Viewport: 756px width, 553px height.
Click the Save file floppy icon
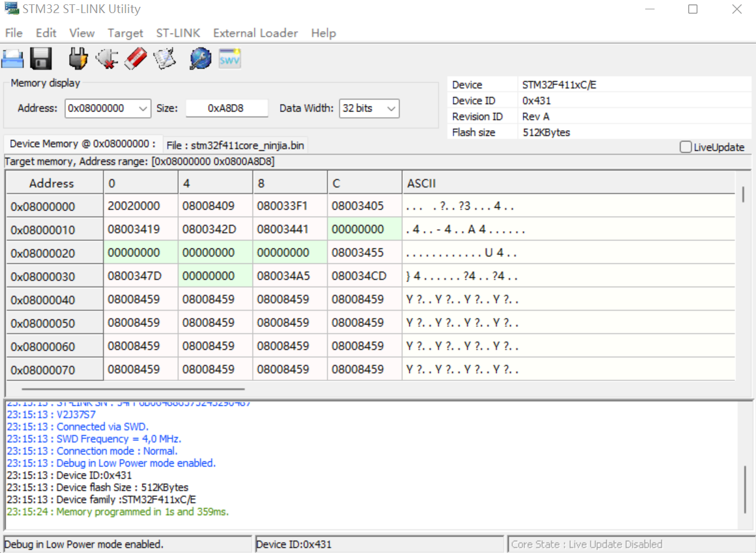pyautogui.click(x=41, y=59)
